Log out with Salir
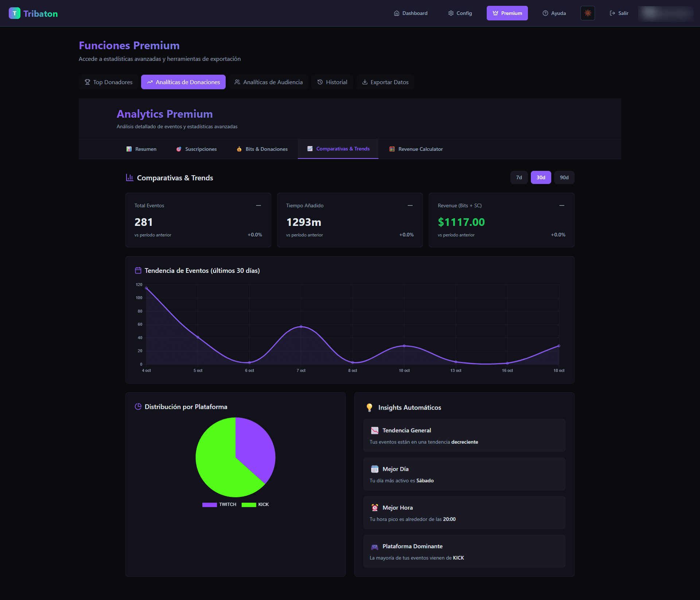Screen dimensions: 700x600 coord(619,13)
